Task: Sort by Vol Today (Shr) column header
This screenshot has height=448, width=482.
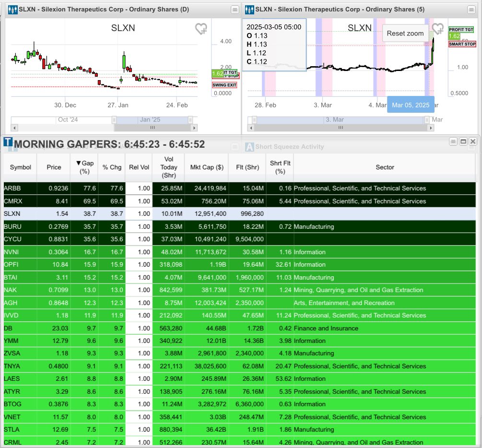Action: [169, 167]
